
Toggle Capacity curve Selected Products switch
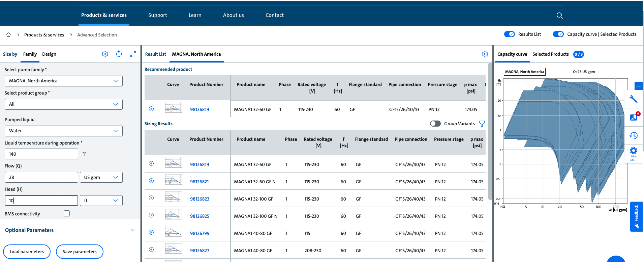pyautogui.click(x=558, y=34)
